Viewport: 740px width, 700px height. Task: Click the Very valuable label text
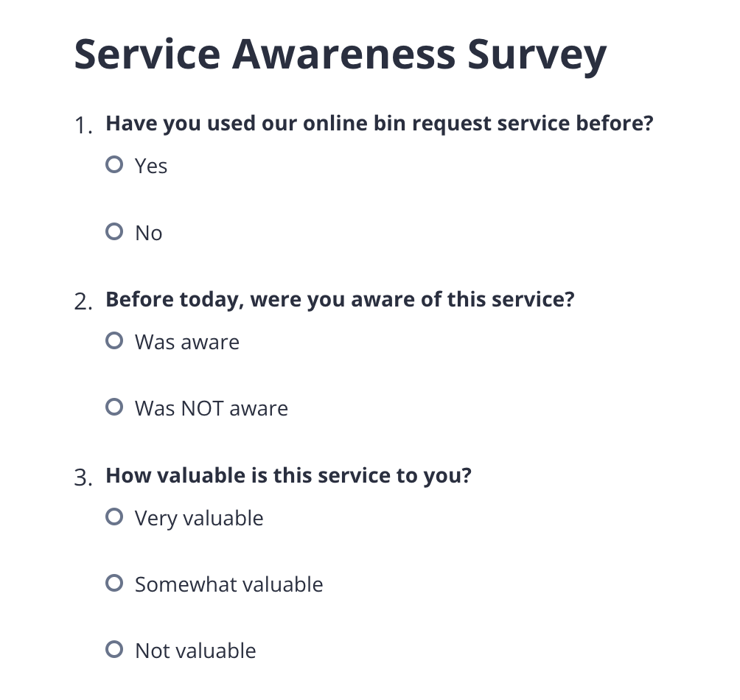[198, 518]
